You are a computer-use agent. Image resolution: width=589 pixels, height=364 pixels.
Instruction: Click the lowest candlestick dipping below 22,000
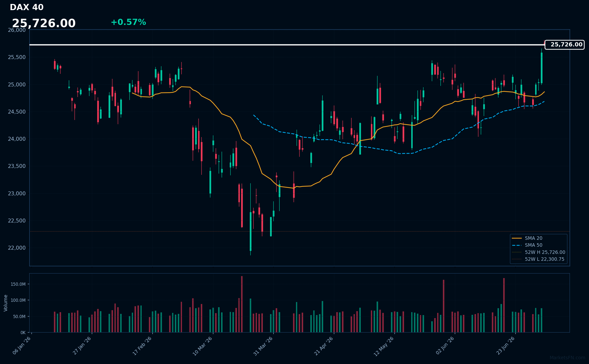(250, 231)
